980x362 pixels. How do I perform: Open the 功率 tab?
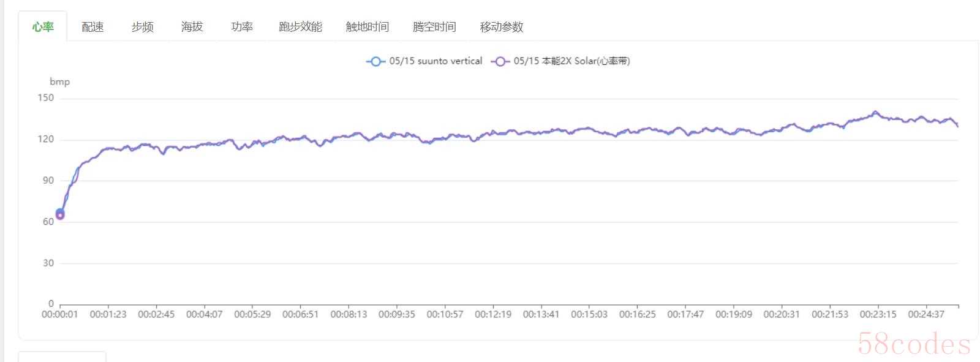click(x=242, y=27)
